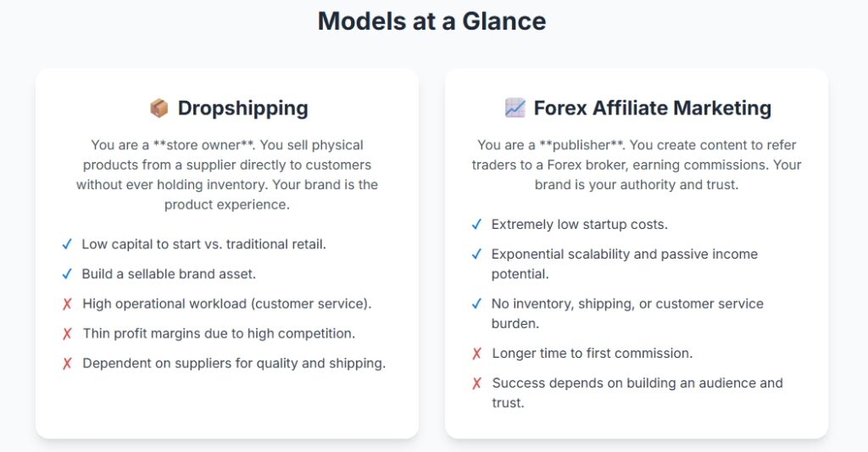Click red X beside Longer time to first commission
Image resolution: width=868 pixels, height=452 pixels.
point(476,354)
